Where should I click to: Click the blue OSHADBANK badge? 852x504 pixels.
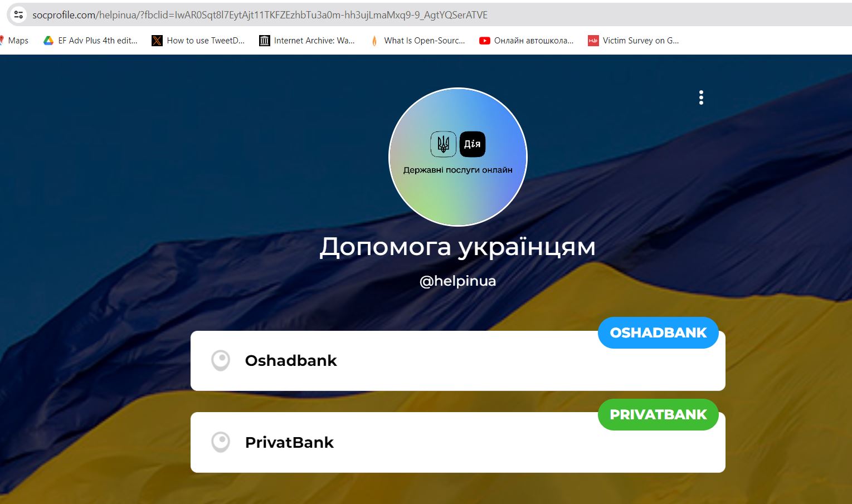[x=658, y=333]
